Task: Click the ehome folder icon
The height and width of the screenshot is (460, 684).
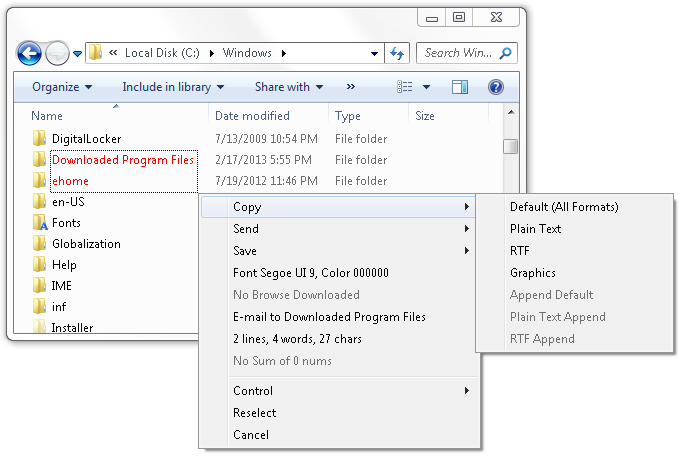Action: (39, 180)
